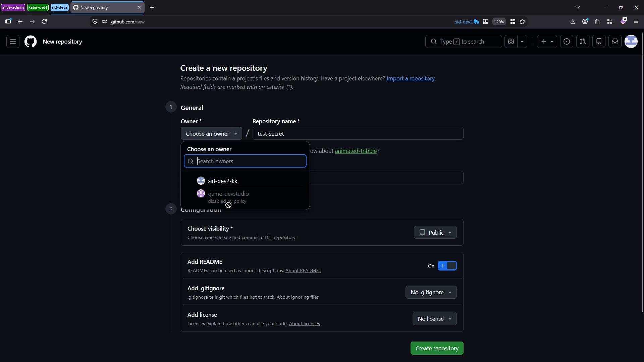This screenshot has height=362, width=644.
Task: Open the GitHub hamburger navigation menu
Action: tap(13, 42)
